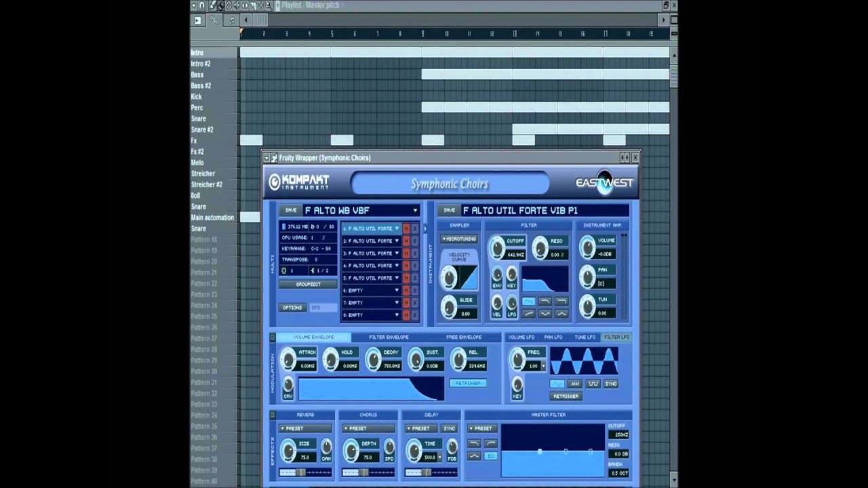Image resolution: width=868 pixels, height=488 pixels.
Task: Click the Options button
Action: tap(293, 308)
